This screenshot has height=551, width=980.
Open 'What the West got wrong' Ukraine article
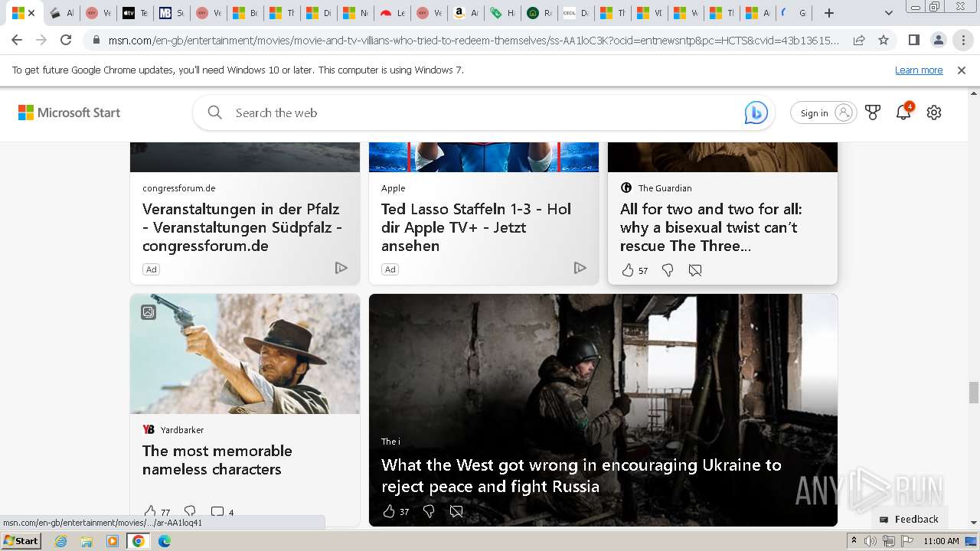point(581,475)
